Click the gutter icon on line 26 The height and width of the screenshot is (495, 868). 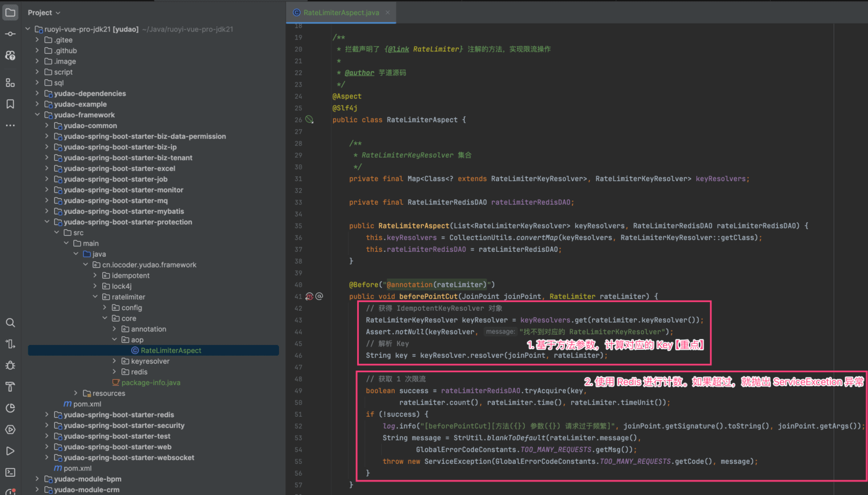coord(309,120)
